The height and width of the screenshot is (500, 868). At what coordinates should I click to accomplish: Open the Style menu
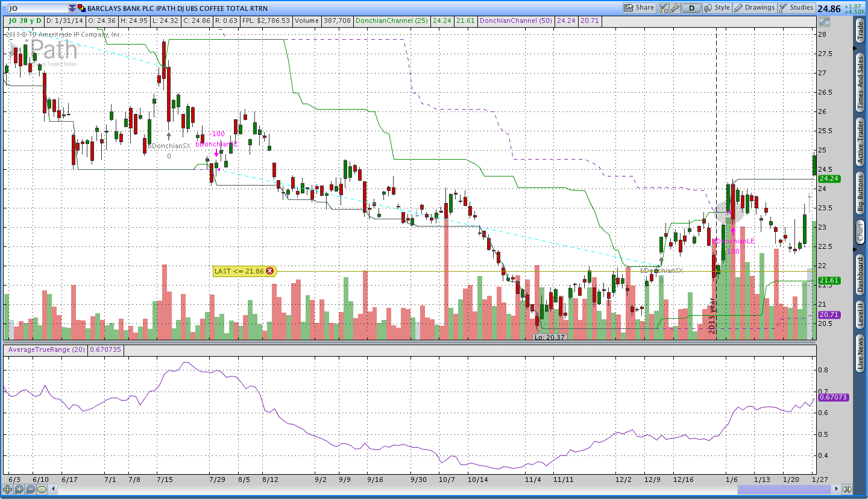coord(717,8)
